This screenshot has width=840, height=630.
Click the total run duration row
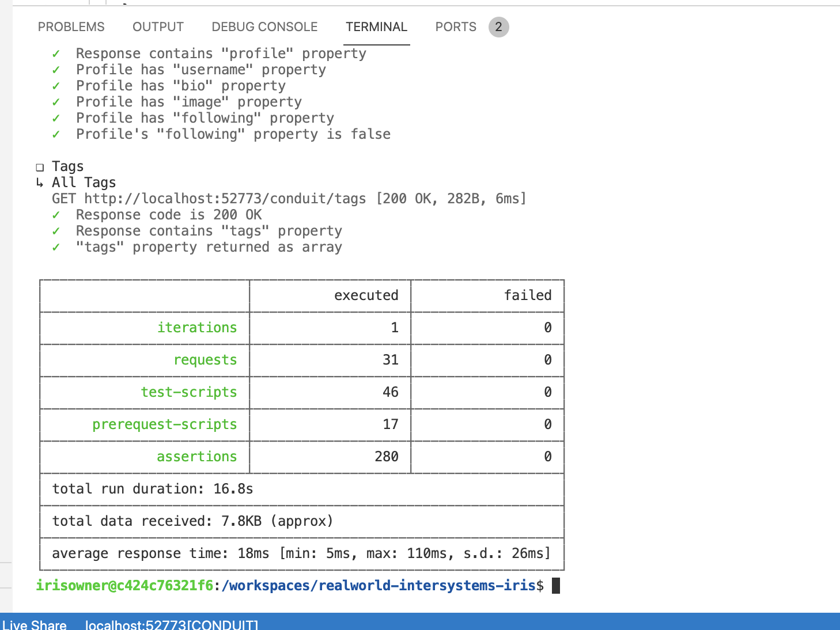coord(153,489)
